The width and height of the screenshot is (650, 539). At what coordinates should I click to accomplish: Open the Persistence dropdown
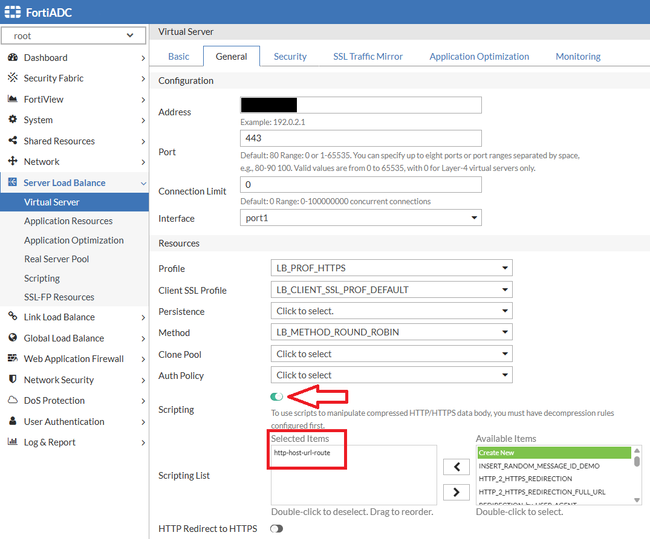(392, 312)
